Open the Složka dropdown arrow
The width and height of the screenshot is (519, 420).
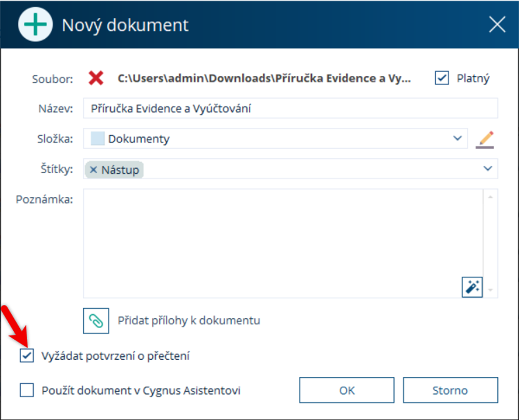pos(458,138)
